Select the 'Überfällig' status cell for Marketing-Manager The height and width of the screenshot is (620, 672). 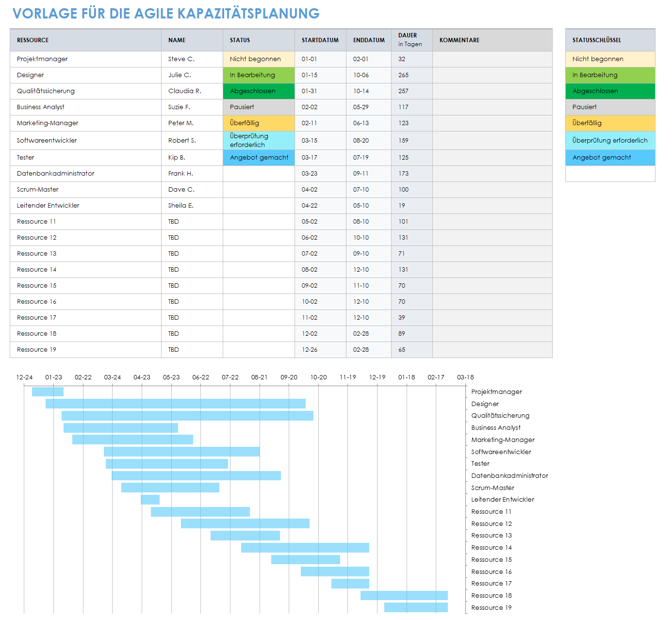(259, 123)
